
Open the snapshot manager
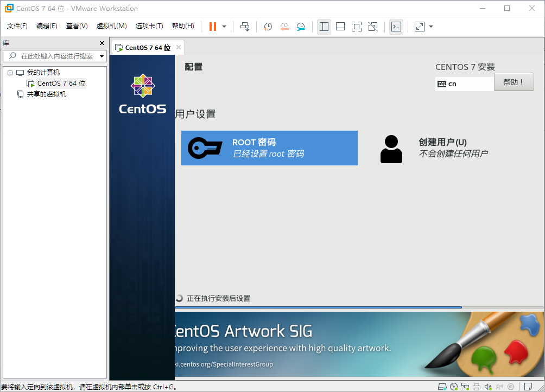click(301, 27)
